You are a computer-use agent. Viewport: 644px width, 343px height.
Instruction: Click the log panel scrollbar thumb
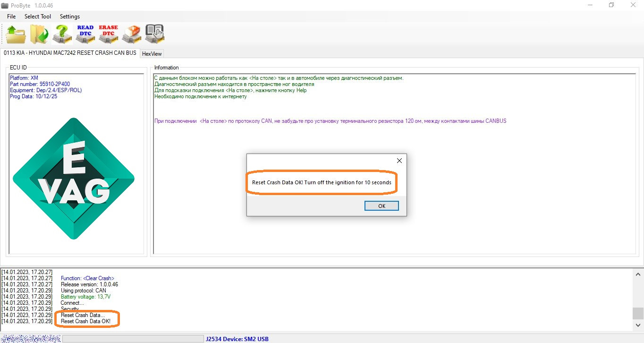point(638,313)
